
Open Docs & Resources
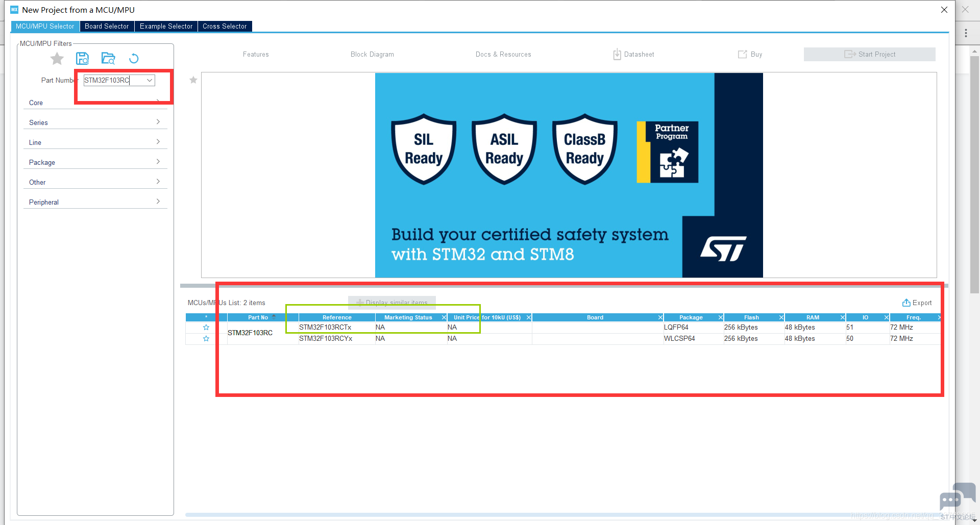pyautogui.click(x=503, y=55)
